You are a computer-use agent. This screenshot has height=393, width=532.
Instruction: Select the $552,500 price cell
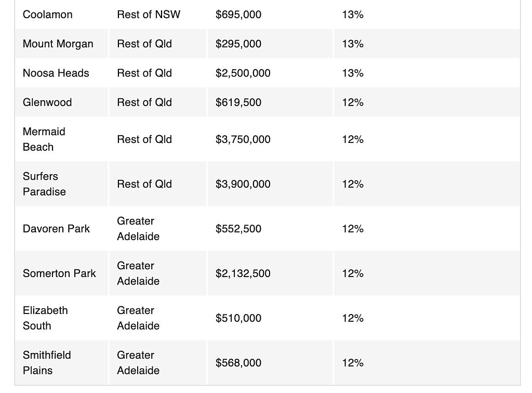[270, 229]
